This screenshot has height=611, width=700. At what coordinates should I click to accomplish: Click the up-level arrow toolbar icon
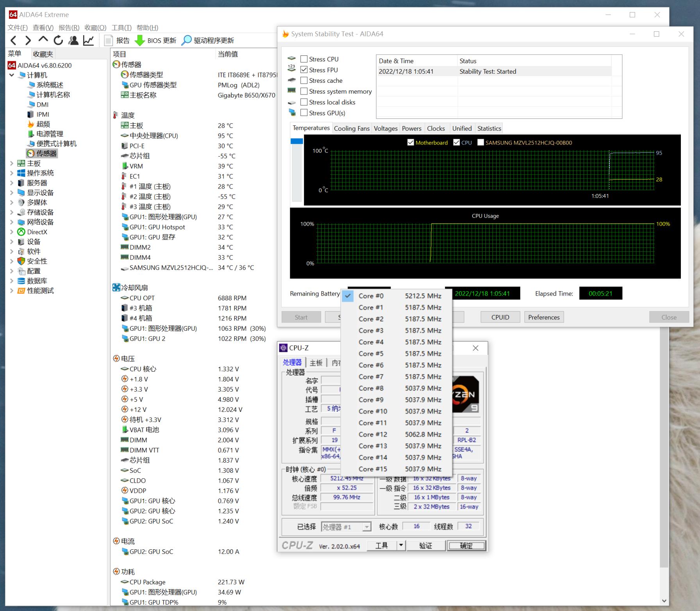pyautogui.click(x=43, y=40)
